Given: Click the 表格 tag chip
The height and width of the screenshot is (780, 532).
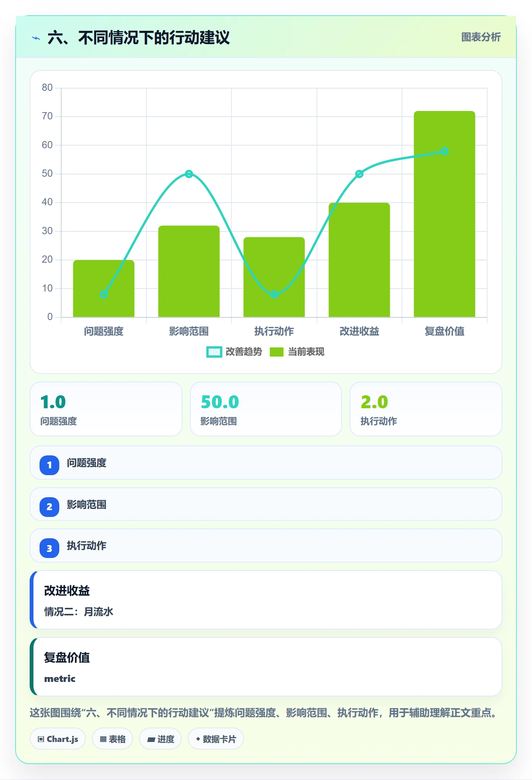Looking at the screenshot, I should click(x=112, y=739).
